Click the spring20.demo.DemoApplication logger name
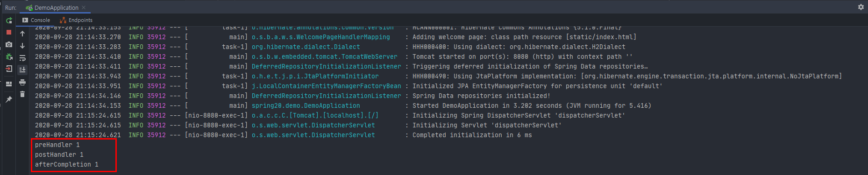Screen dimensions: 868x175 pyautogui.click(x=306, y=105)
